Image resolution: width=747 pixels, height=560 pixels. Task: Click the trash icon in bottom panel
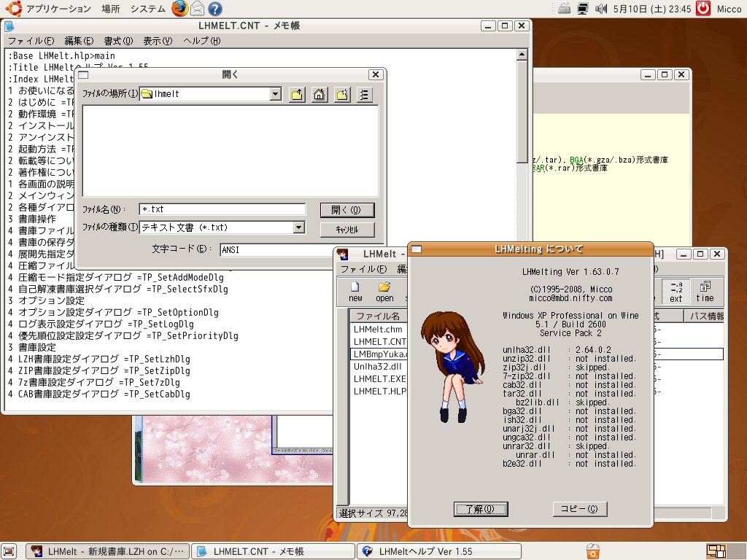(592, 551)
